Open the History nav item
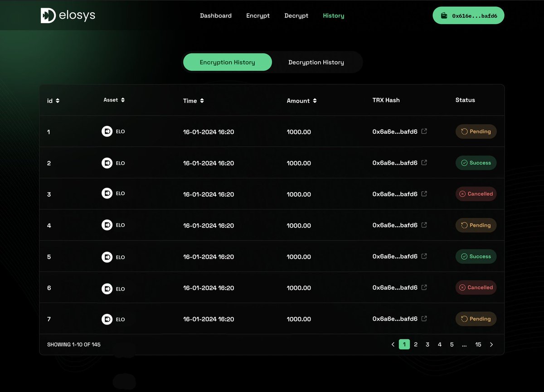 (334, 15)
